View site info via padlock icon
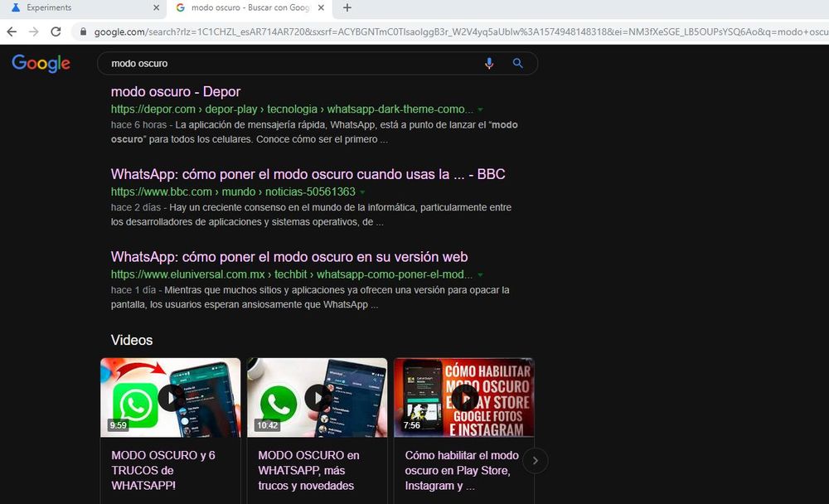The image size is (829, 504). [83, 31]
